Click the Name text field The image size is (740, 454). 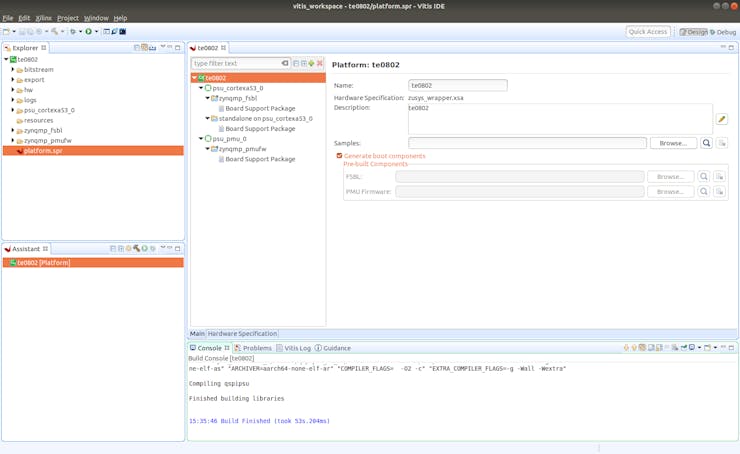(x=457, y=85)
